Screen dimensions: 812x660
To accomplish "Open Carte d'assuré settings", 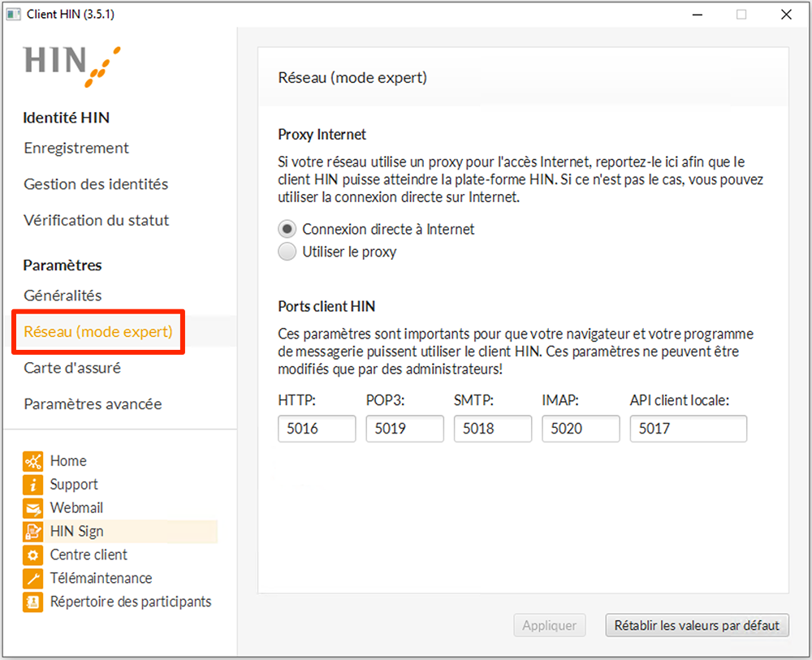I will [72, 368].
